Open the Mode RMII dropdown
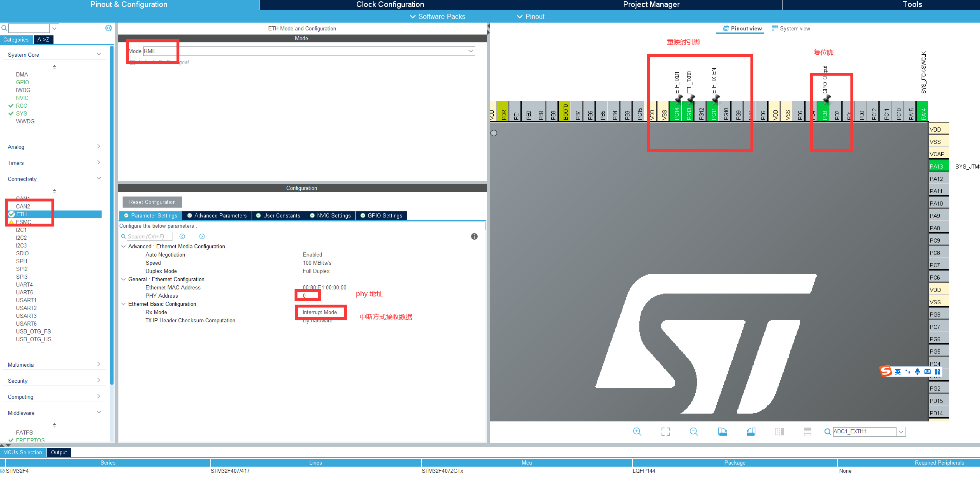Viewport: 980px width, 495px height. click(x=471, y=51)
